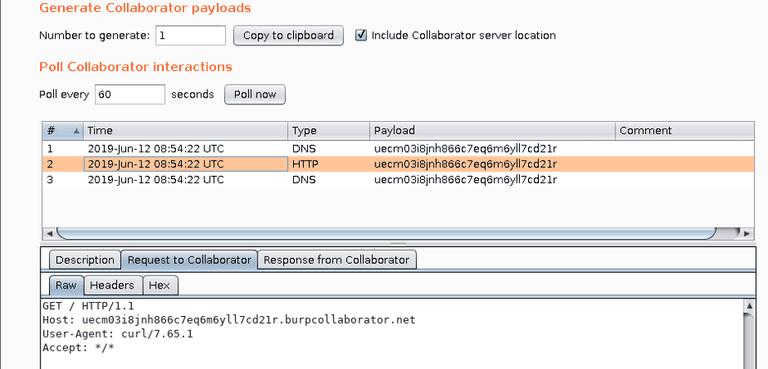768x369 pixels.
Task: Select the HTTP interaction row 2
Action: [398, 164]
